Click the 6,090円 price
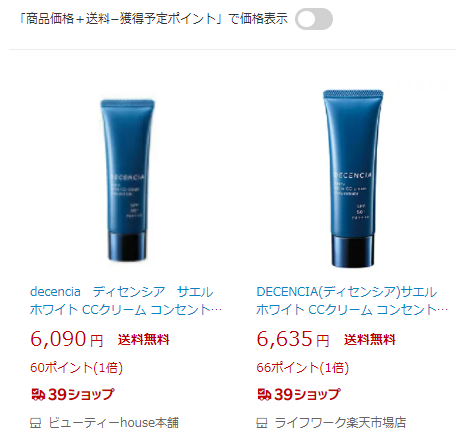 tap(67, 339)
